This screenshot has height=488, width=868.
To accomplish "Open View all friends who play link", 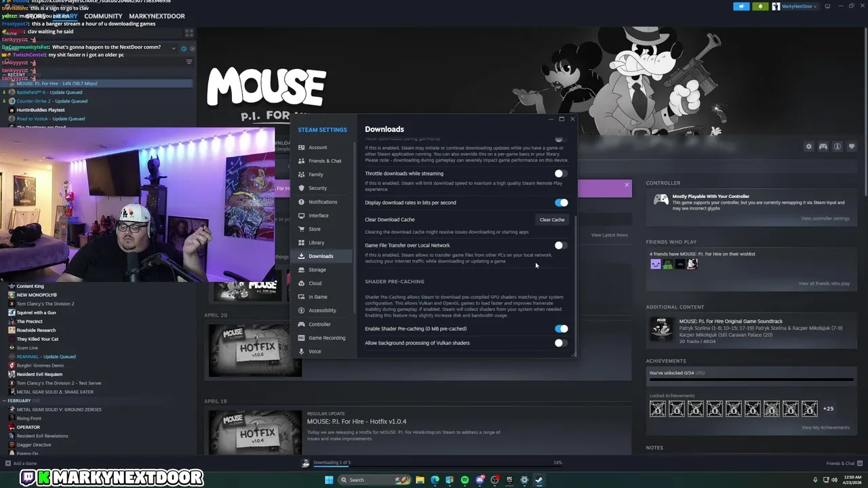I will pyautogui.click(x=824, y=283).
